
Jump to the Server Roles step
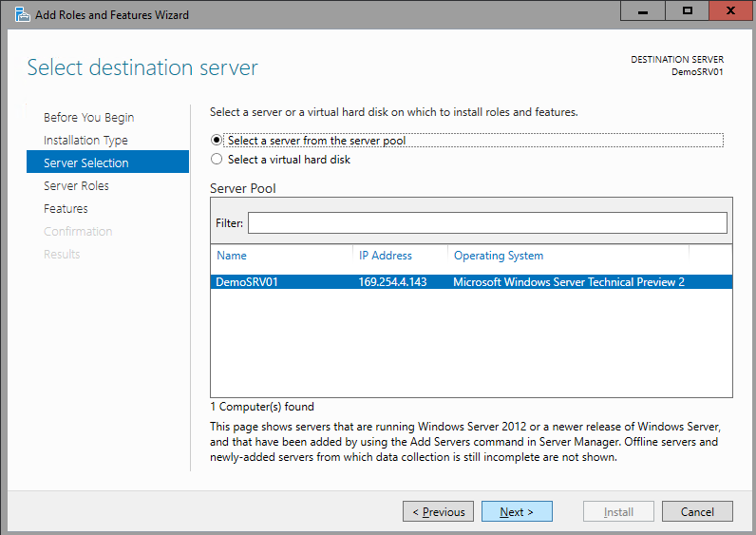76,185
